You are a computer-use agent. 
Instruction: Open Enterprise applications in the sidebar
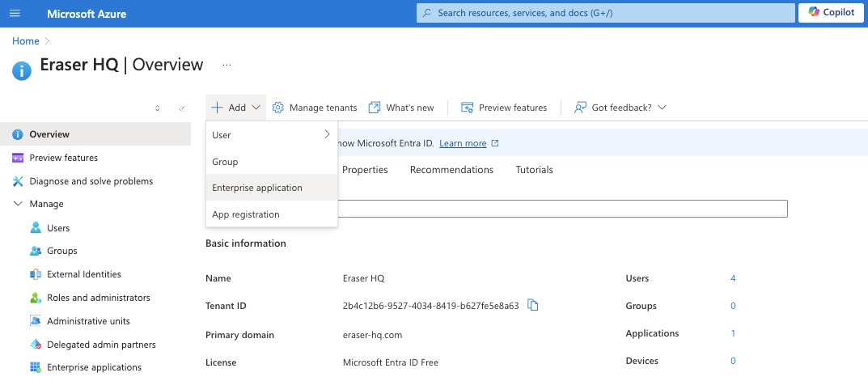(95, 367)
